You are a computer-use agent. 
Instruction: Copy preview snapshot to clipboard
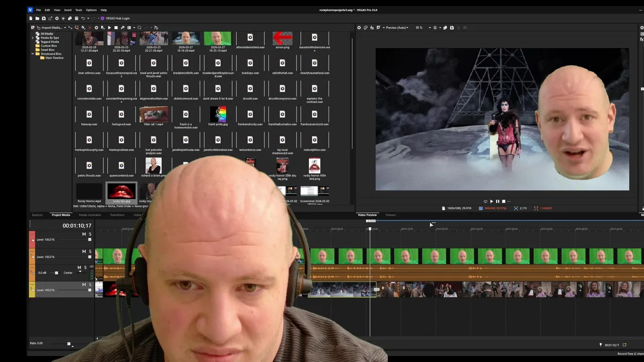[x=445, y=28]
